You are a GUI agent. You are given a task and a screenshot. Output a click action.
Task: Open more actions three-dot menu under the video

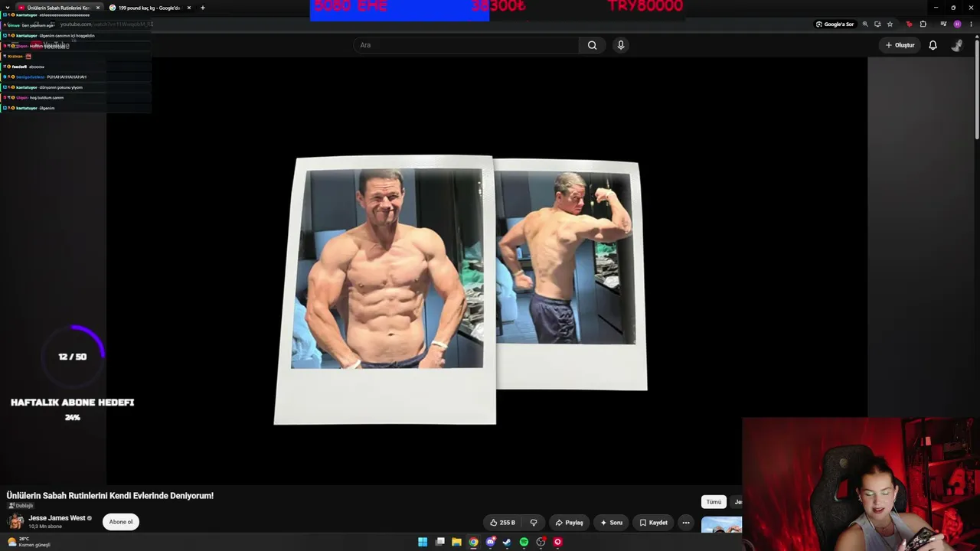point(686,523)
